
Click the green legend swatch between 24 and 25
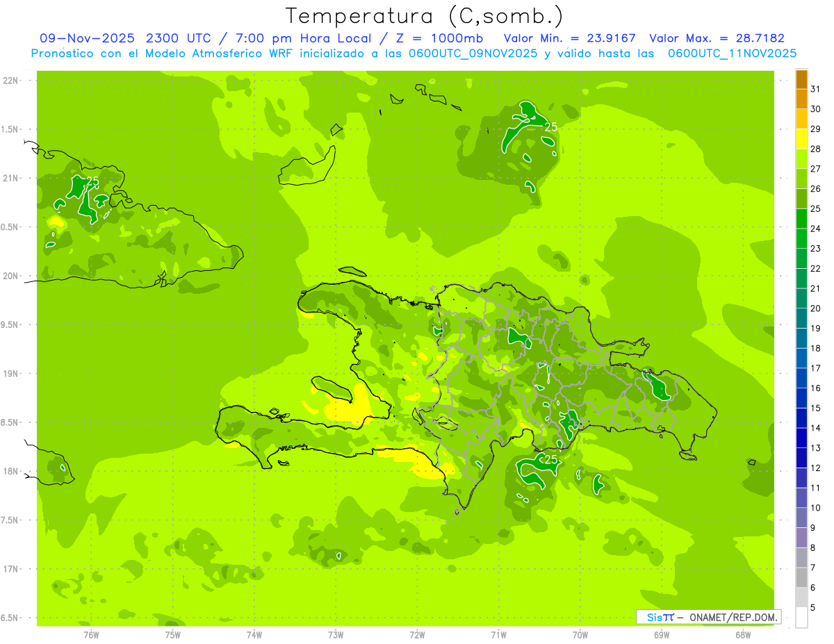[x=801, y=219]
